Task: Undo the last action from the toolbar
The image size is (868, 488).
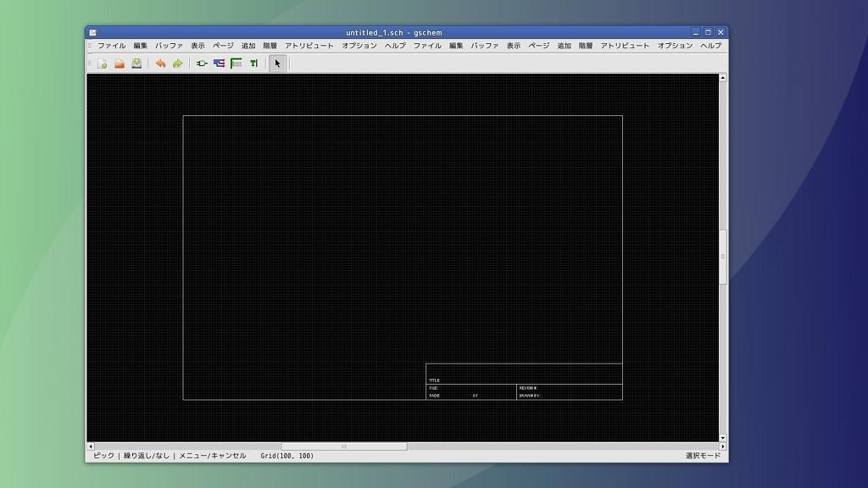Action: point(160,64)
